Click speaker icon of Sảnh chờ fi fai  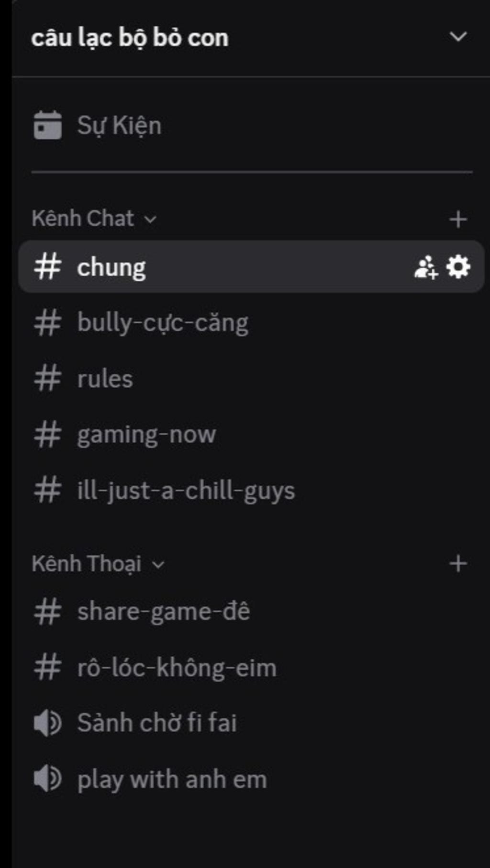pyautogui.click(x=47, y=723)
